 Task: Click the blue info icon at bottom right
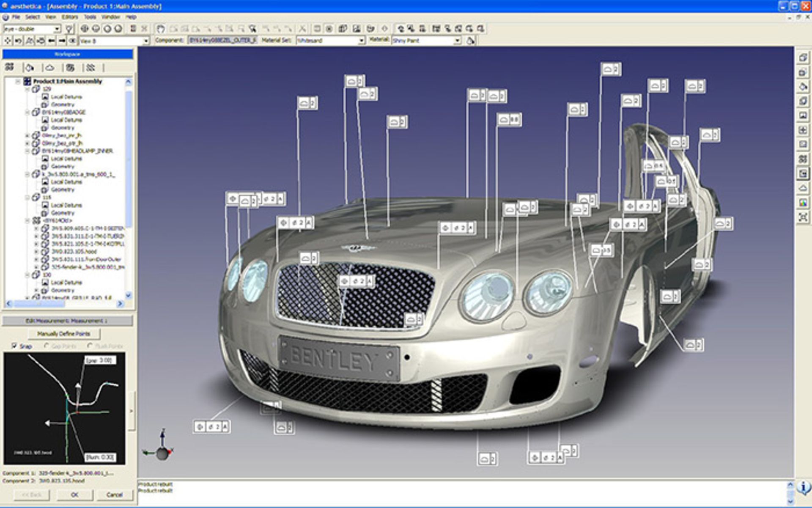coord(803,488)
